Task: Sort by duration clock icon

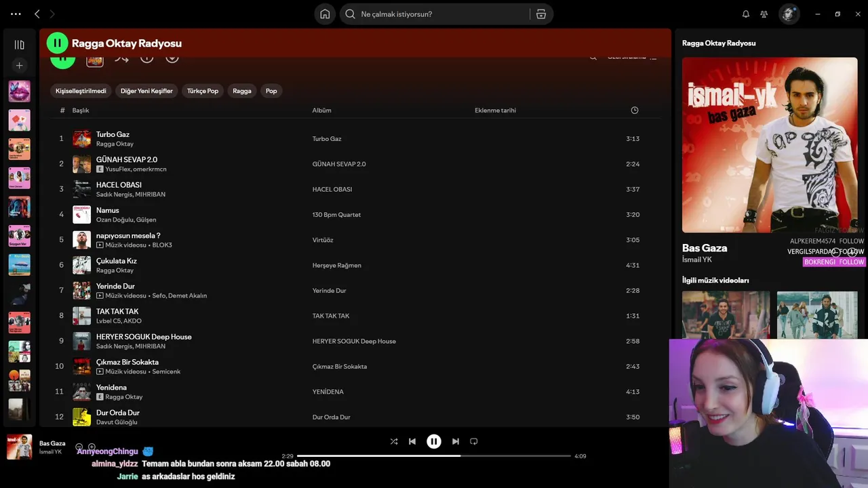Action: [x=635, y=110]
